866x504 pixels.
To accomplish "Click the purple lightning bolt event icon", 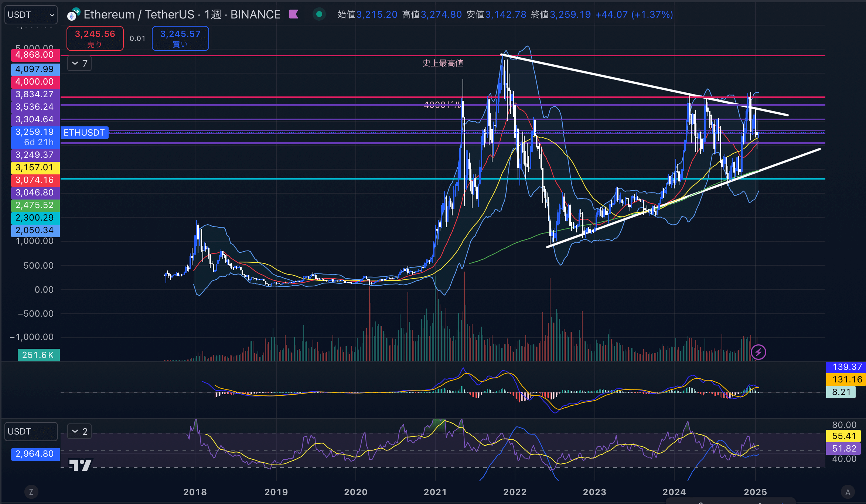I will 758,352.
